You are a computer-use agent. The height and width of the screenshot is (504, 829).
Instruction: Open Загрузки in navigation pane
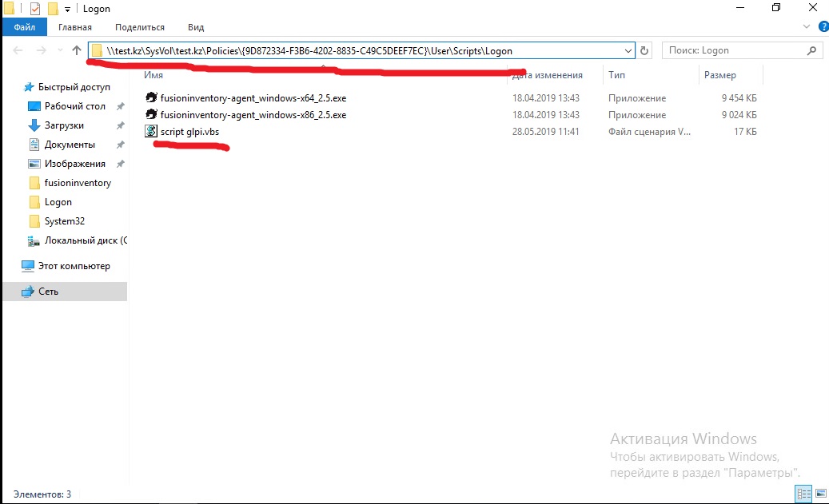[x=64, y=125]
